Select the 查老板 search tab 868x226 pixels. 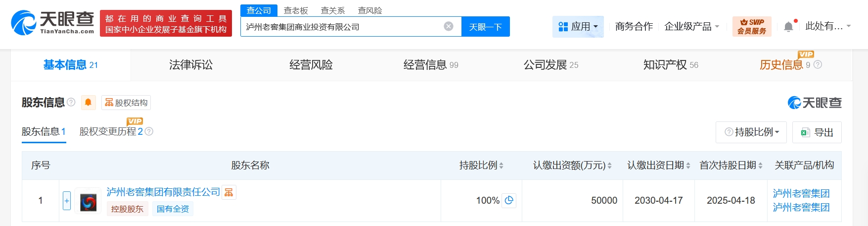(296, 10)
